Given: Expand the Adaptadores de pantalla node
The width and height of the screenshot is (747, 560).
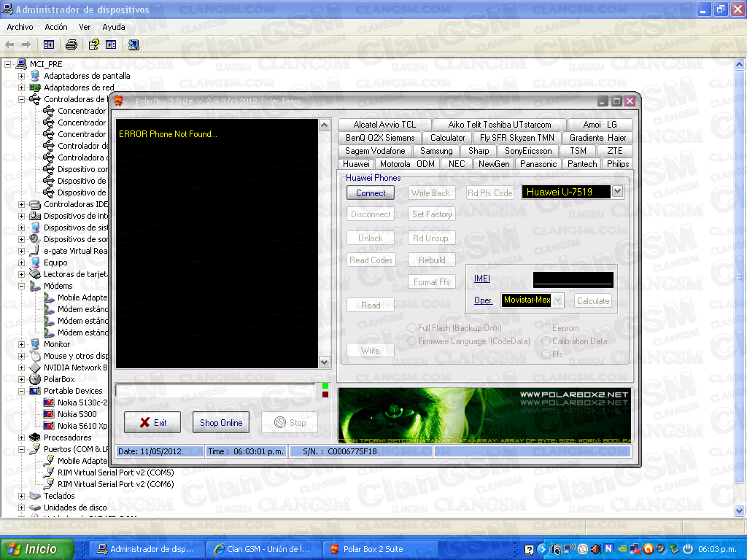Looking at the screenshot, I should [21, 76].
